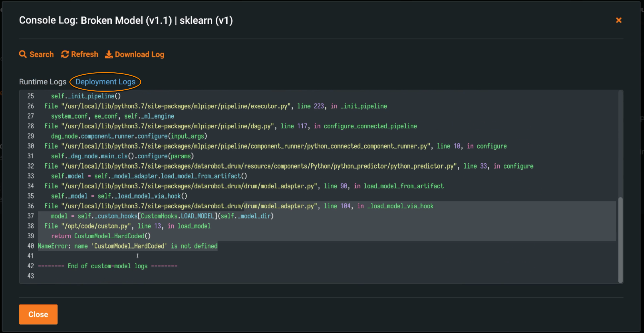Click the log's vertical scrollbar thumb
This screenshot has height=333, width=644.
[x=620, y=239]
